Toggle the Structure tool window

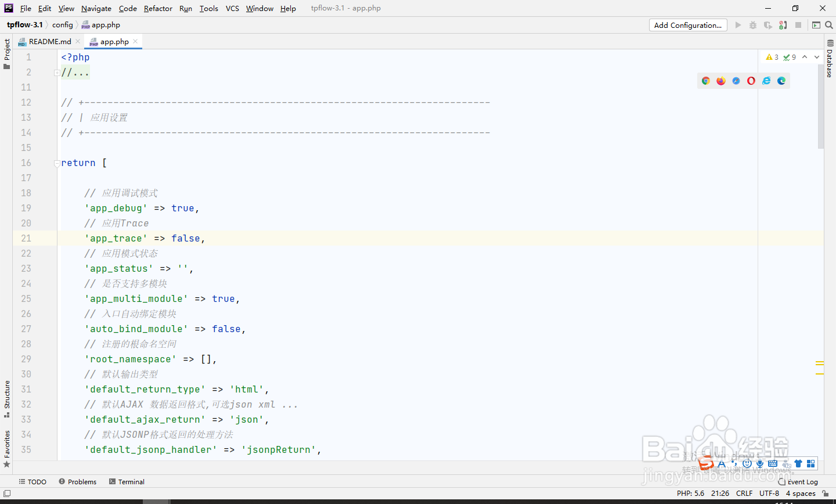[x=7, y=399]
